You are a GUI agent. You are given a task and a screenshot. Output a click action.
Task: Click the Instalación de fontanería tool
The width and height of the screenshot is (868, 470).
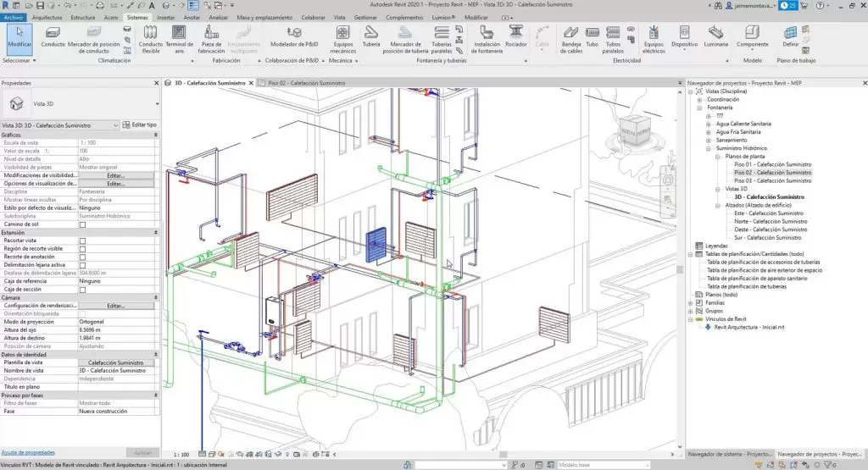(x=487, y=37)
